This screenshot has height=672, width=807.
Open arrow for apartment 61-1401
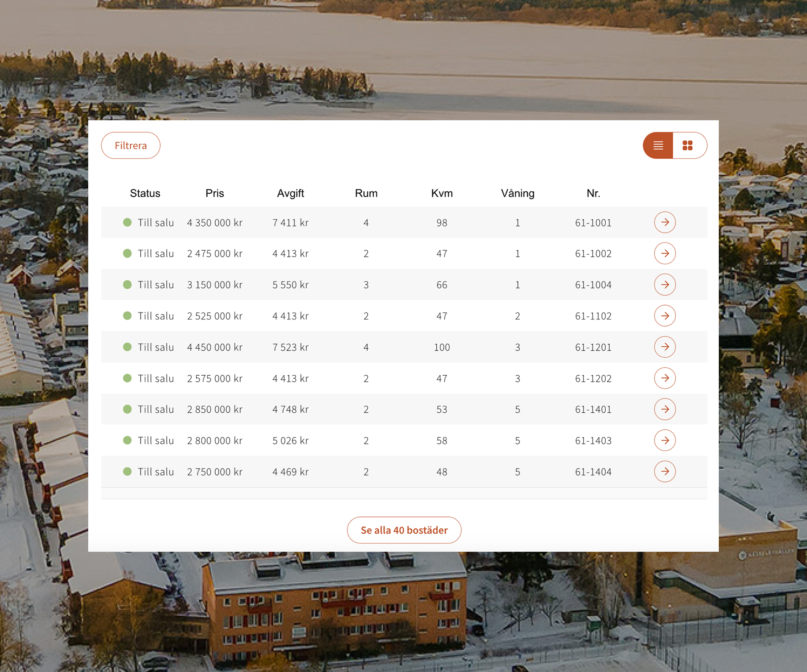pos(665,409)
